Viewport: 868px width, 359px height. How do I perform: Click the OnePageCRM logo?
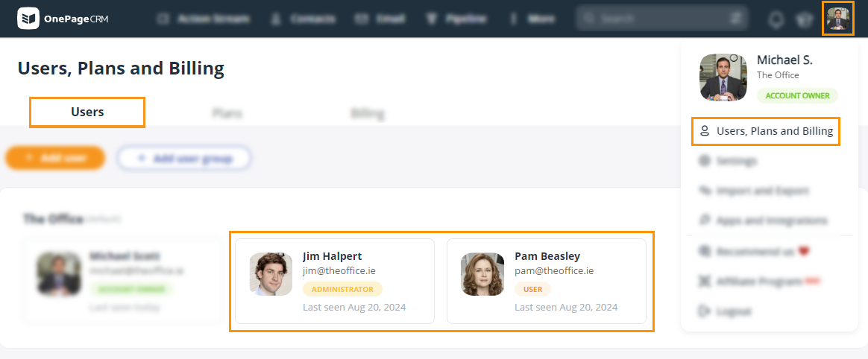click(63, 19)
